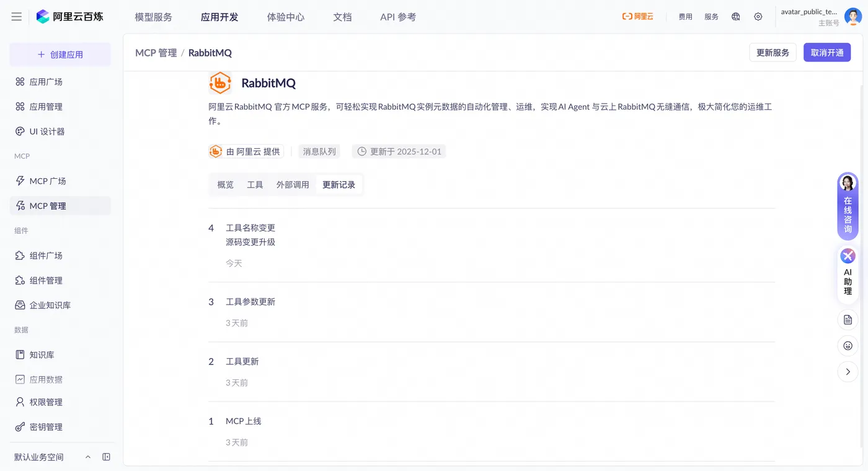
Task: Click the user avatar picture
Action: coord(853,17)
